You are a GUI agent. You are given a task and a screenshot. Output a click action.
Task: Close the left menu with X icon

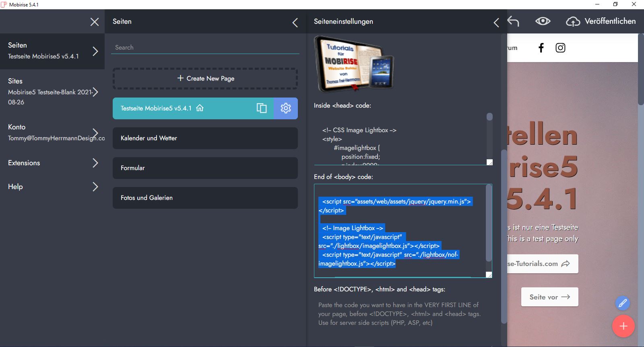95,22
